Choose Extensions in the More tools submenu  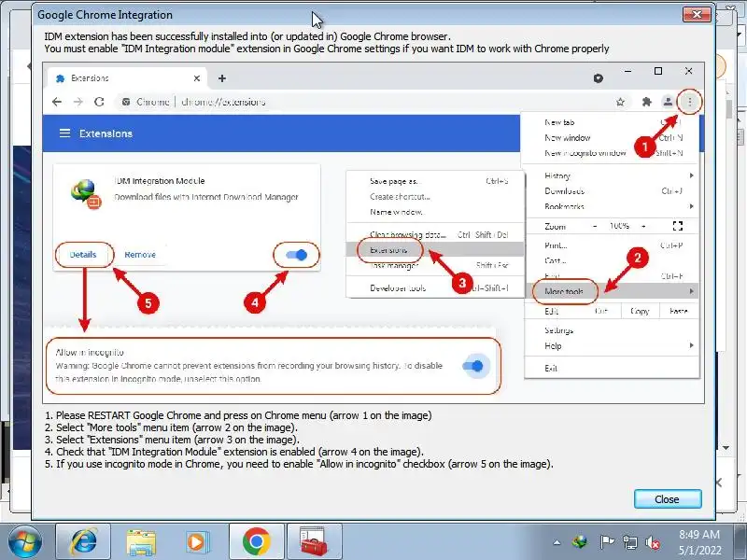[x=435, y=249]
